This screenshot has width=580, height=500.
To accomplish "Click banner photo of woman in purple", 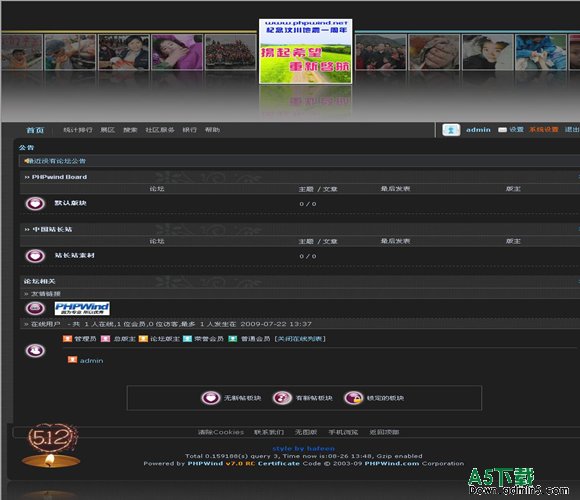I will coord(177,52).
